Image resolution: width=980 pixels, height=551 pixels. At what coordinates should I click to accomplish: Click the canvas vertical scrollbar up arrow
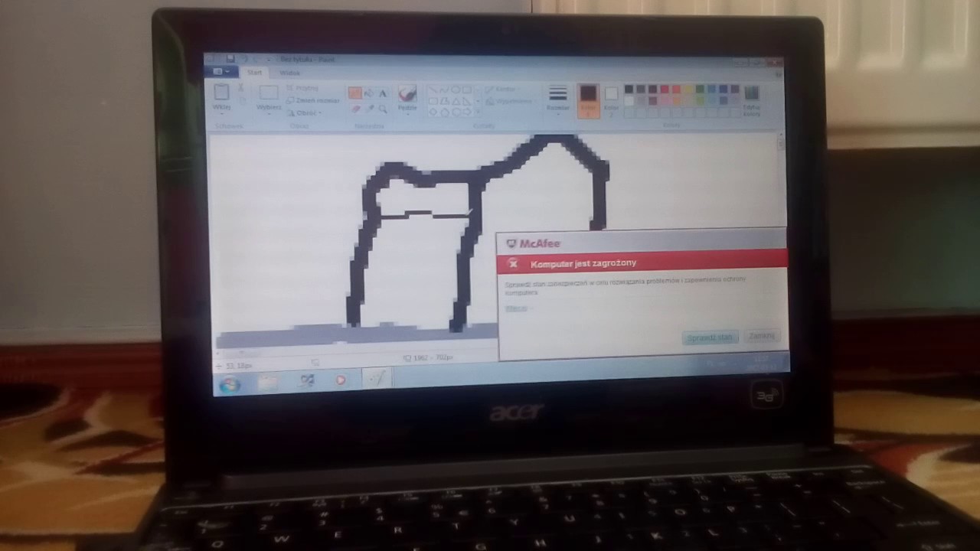[x=781, y=136]
